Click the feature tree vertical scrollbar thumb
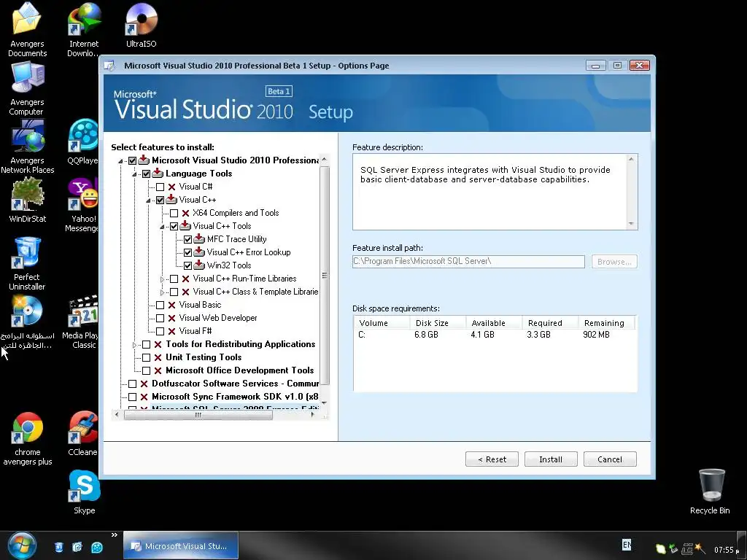This screenshot has width=747, height=560. point(325,275)
